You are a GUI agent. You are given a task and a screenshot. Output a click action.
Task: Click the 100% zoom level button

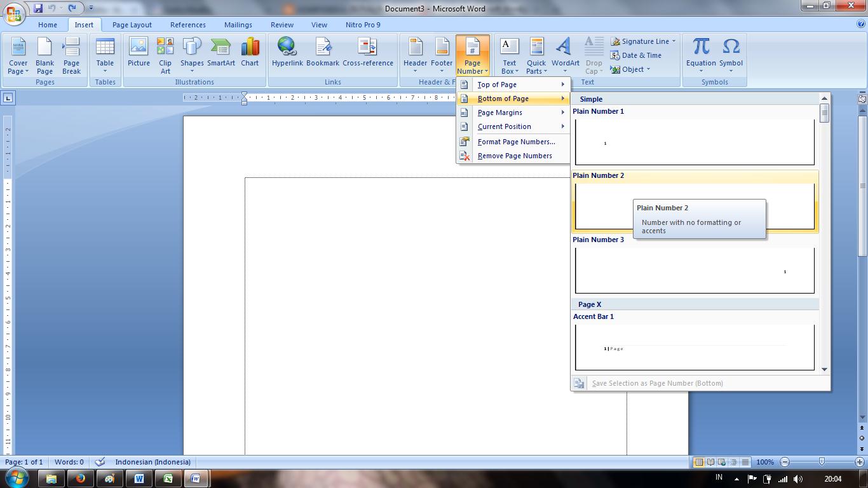764,462
